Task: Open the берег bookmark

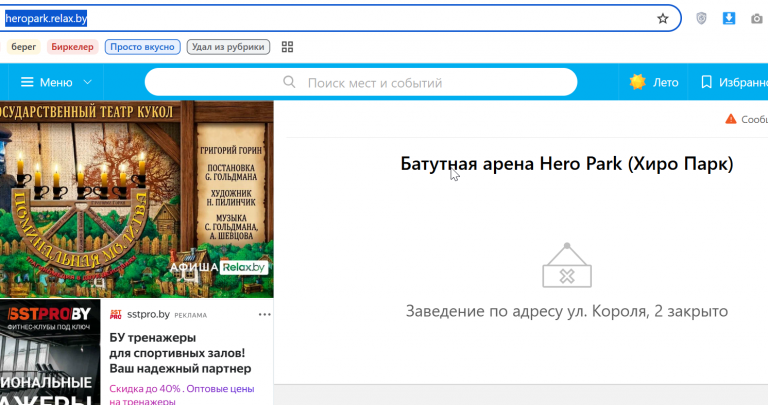Action: [24, 47]
